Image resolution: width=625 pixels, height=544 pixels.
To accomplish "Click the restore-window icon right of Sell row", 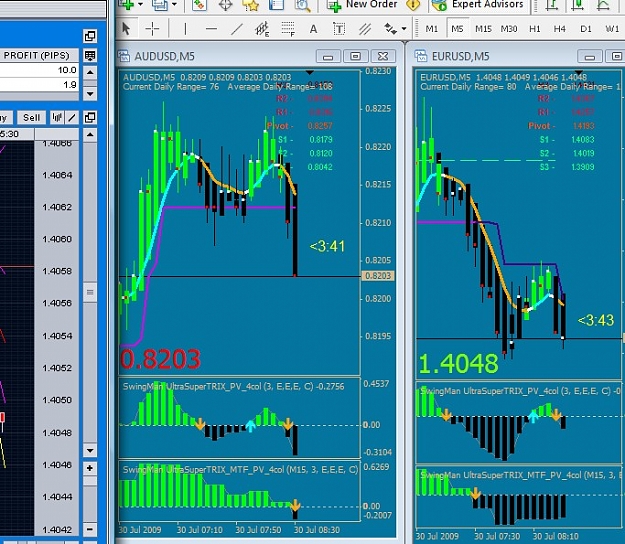I will [x=90, y=118].
